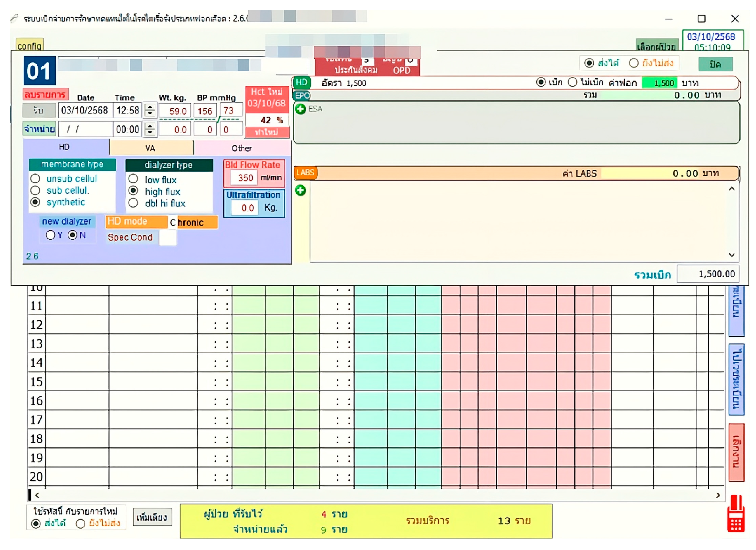756x550 pixels.
Task: Switch to the VA tab
Action: [150, 148]
